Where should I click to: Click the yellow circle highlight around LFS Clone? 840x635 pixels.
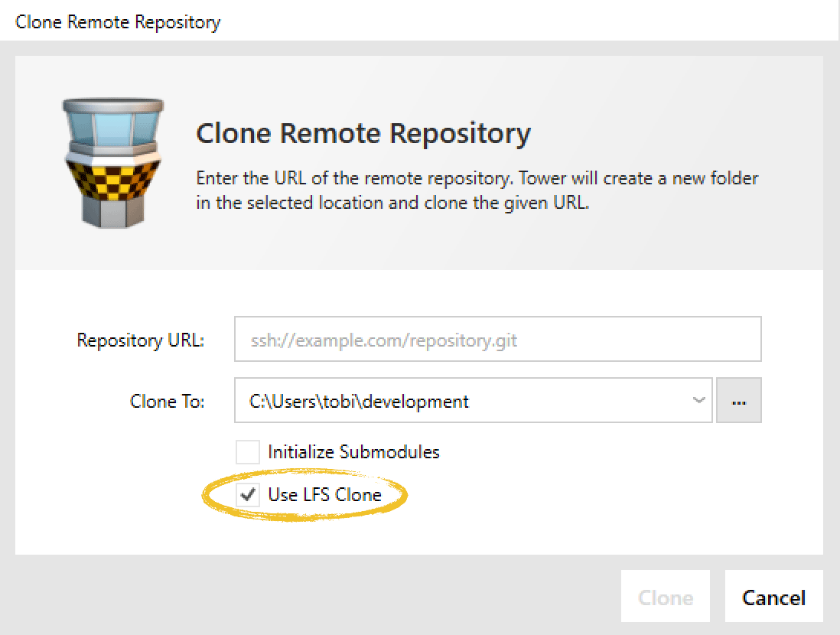[304, 494]
